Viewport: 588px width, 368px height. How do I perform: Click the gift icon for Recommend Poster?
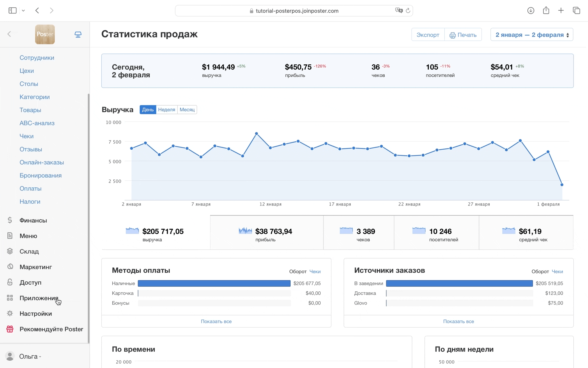click(x=10, y=329)
